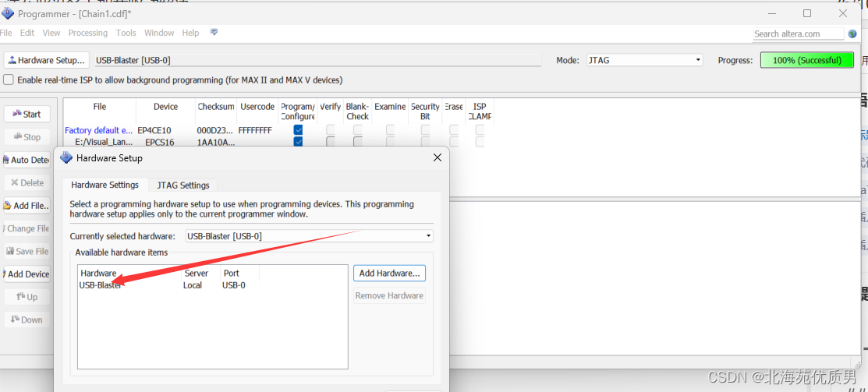Image resolution: width=868 pixels, height=392 pixels.
Task: Click the Hardware column header in dialog
Action: tap(98, 273)
